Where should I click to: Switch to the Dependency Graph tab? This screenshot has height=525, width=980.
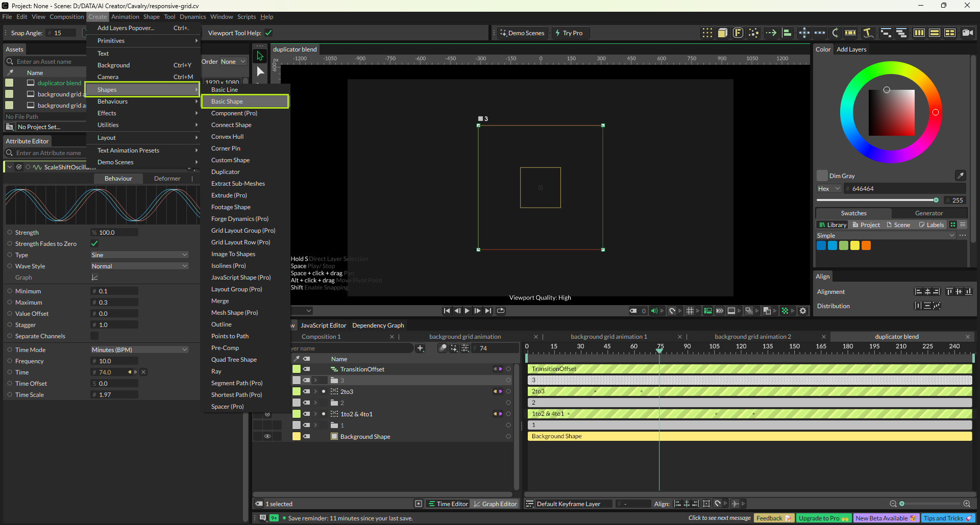pos(378,326)
